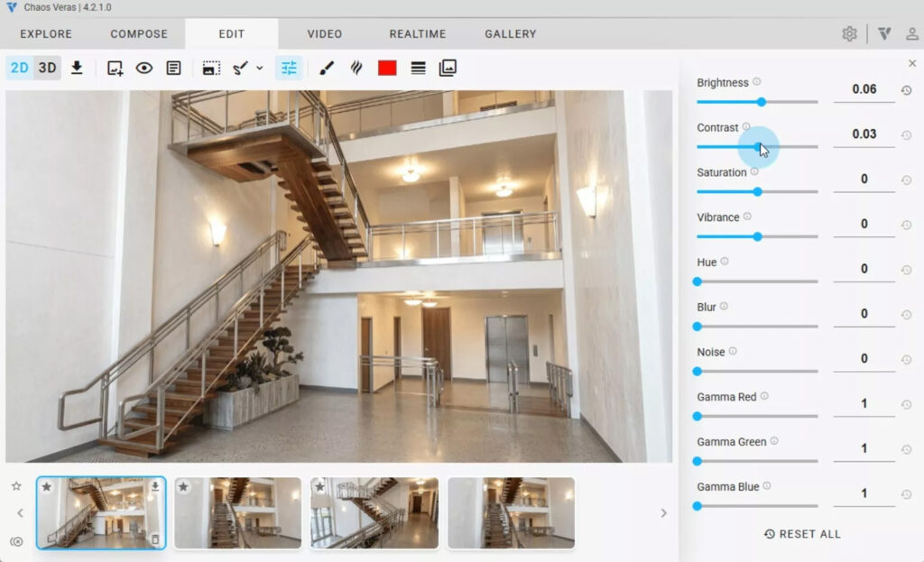This screenshot has width=924, height=562.
Task: Open the image overlay icon at toolbar end
Action: coord(448,67)
